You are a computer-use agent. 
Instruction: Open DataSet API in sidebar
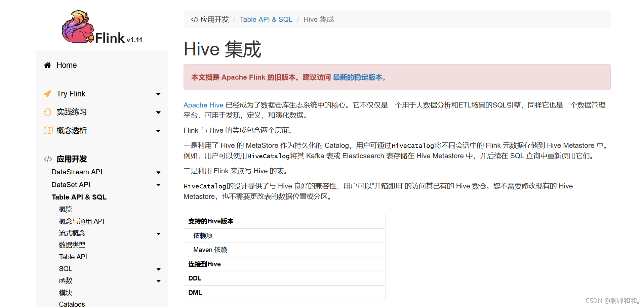tap(71, 185)
